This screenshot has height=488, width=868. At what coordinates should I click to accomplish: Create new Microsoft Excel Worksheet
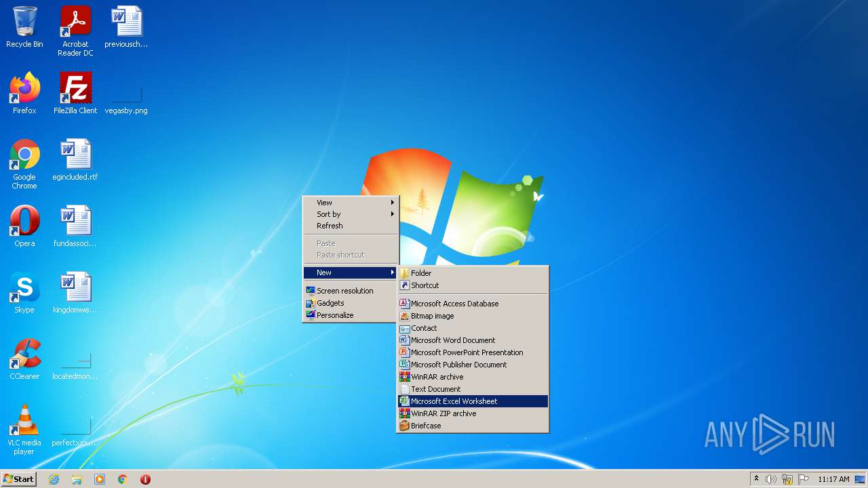(x=473, y=401)
